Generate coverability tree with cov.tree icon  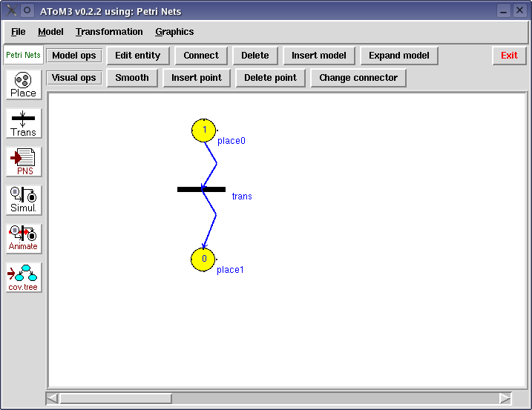pyautogui.click(x=23, y=277)
